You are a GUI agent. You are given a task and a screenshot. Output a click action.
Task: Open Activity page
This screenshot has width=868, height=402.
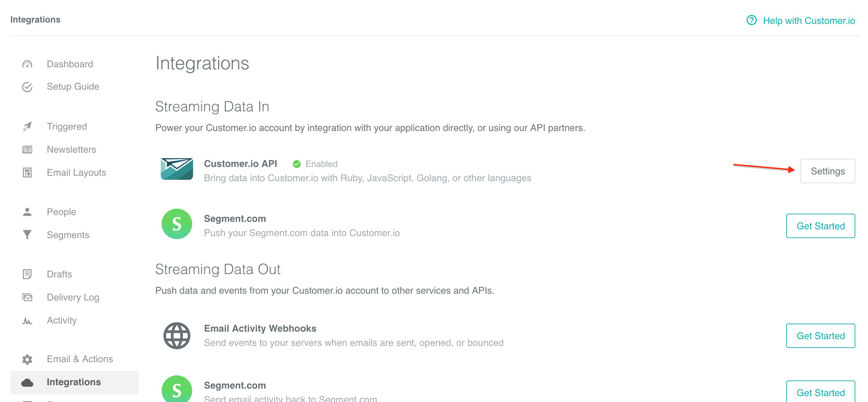[x=62, y=320]
